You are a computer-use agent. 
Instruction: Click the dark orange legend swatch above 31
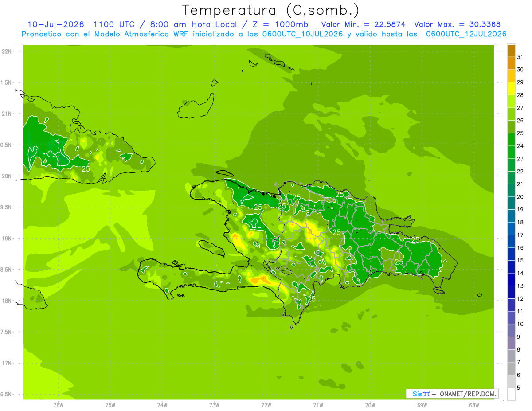(511, 51)
